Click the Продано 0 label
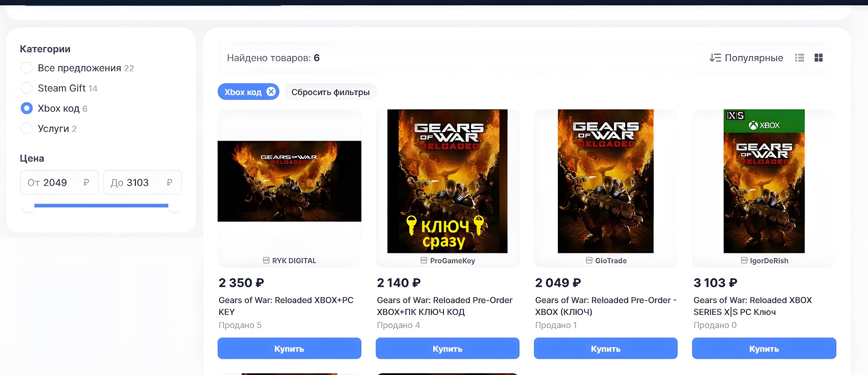Viewport: 868px width, 375px height. [x=715, y=325]
